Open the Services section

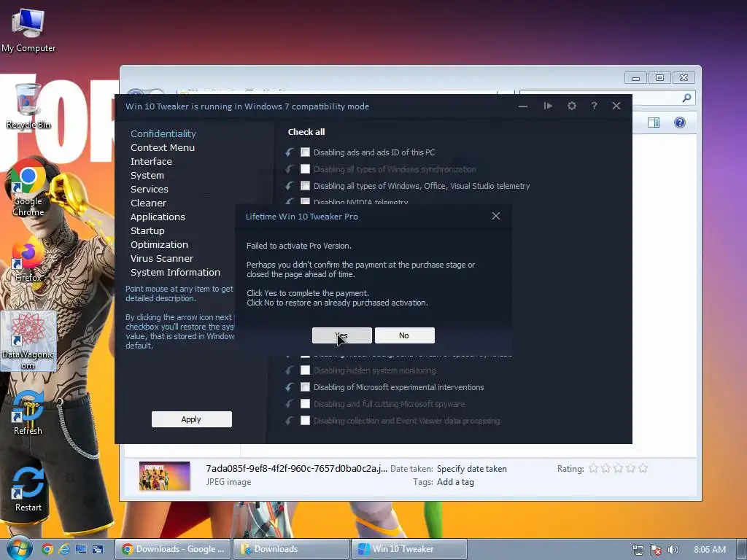(149, 189)
